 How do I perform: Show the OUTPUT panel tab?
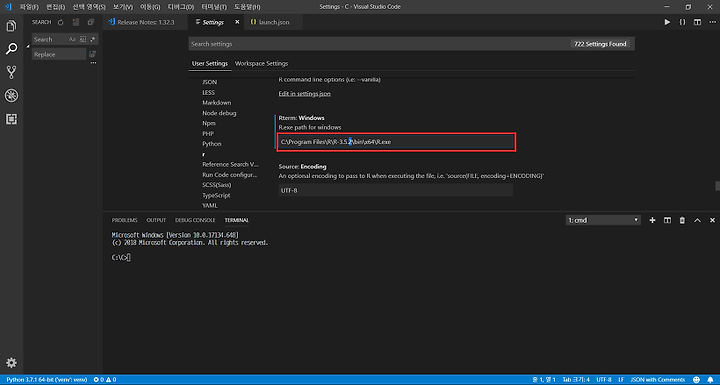click(x=156, y=220)
